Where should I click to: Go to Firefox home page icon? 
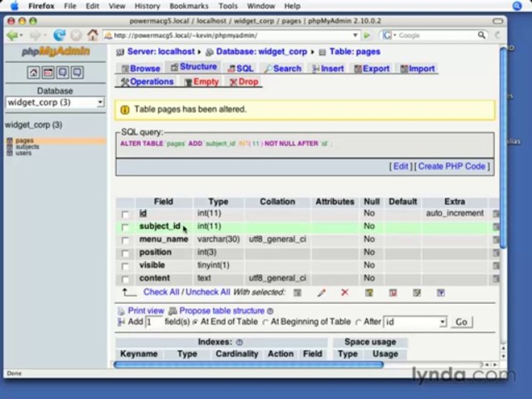click(x=93, y=34)
